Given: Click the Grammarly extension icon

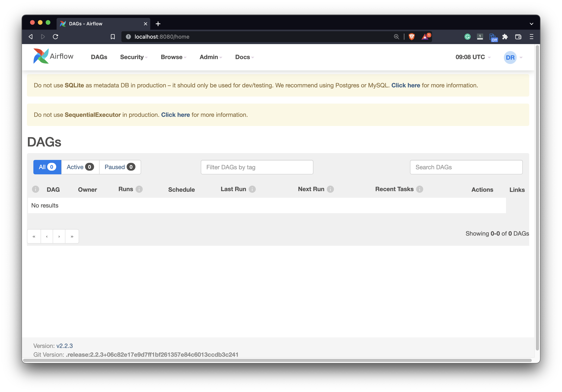Looking at the screenshot, I should pyautogui.click(x=468, y=36).
